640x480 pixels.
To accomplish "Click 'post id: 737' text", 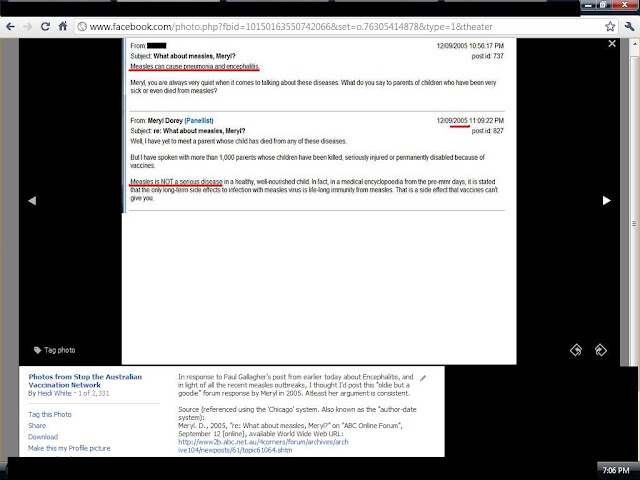I will coord(488,56).
